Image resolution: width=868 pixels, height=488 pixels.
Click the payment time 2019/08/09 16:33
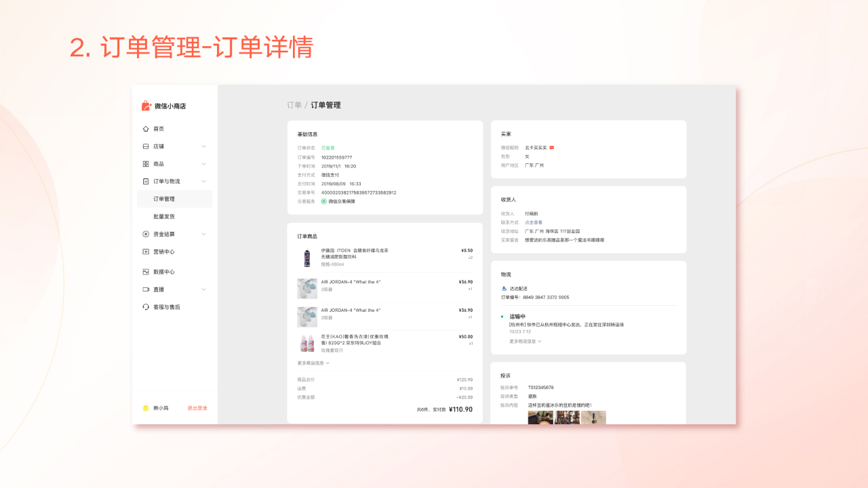pyautogui.click(x=341, y=184)
